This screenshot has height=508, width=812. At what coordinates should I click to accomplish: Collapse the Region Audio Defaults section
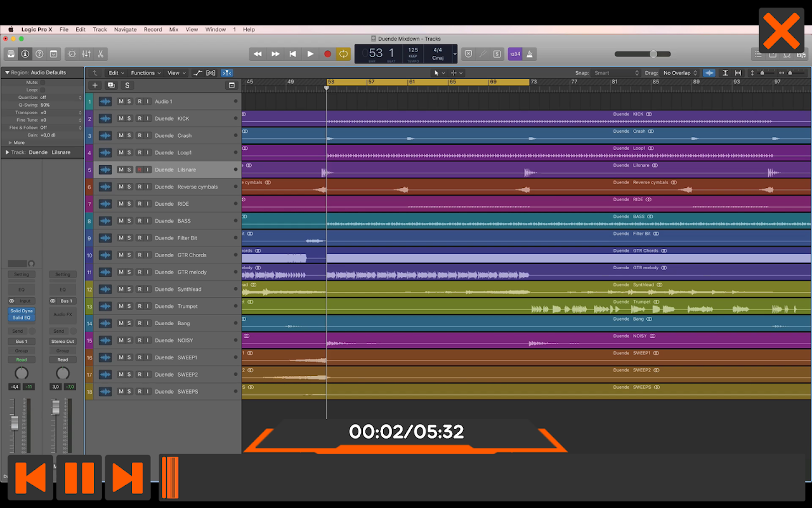[x=8, y=72]
